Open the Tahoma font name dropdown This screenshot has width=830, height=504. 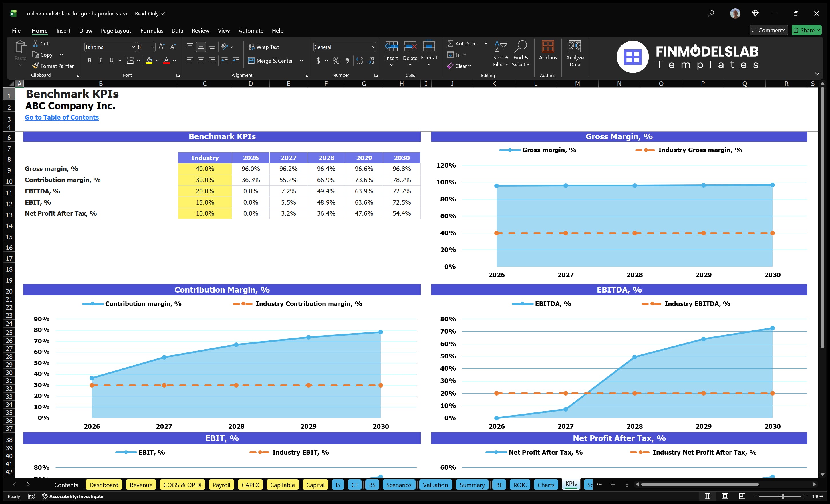point(134,47)
